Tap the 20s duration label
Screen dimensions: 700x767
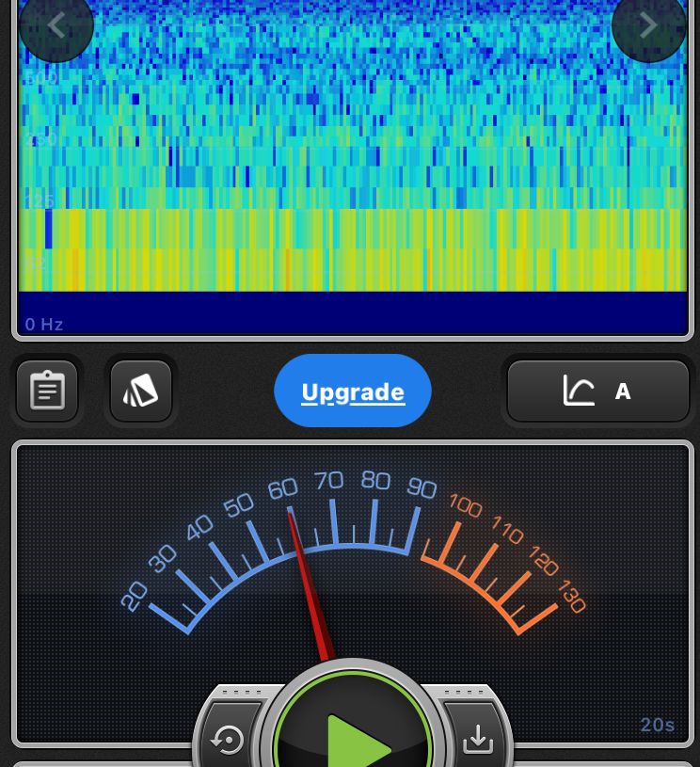click(x=657, y=725)
